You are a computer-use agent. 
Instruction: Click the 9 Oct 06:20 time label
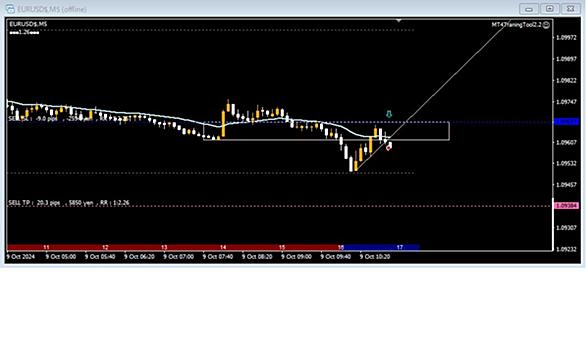[x=139, y=257]
